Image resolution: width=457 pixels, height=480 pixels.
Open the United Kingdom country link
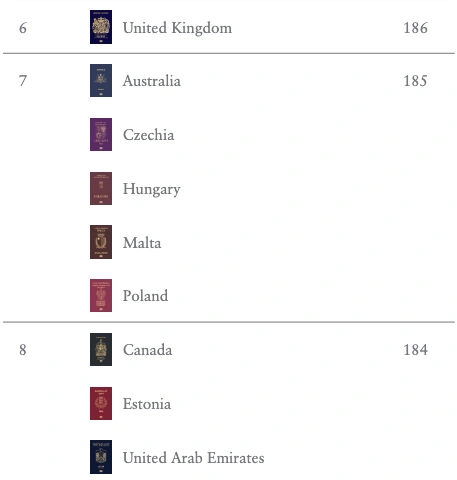(x=177, y=28)
